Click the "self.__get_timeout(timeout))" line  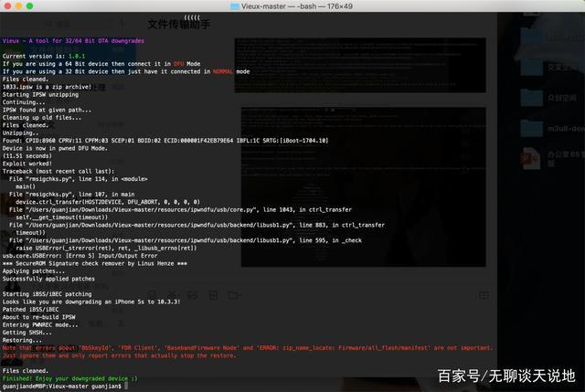pyautogui.click(x=61, y=217)
